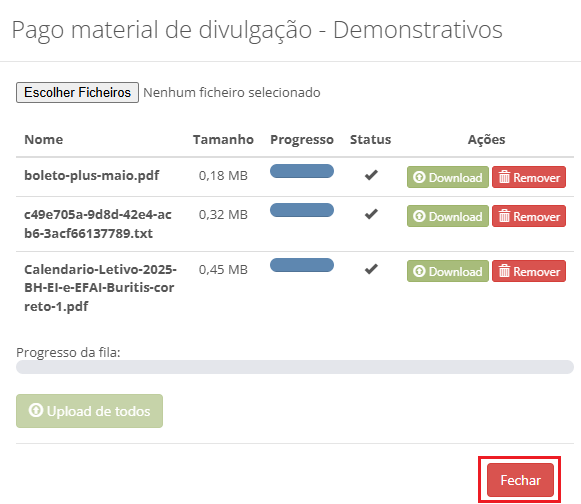Click Upload de todos button
581x504 pixels.
(89, 411)
